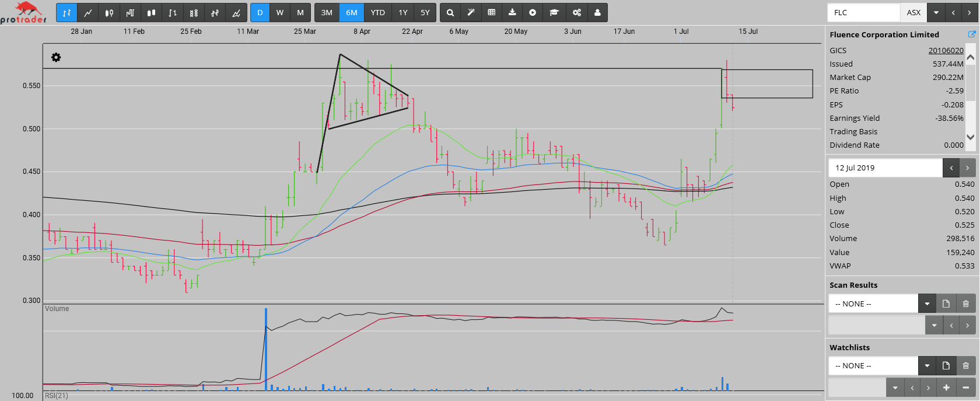Click the Volume panel label
Screen dimensions: 980x401
[x=57, y=309]
